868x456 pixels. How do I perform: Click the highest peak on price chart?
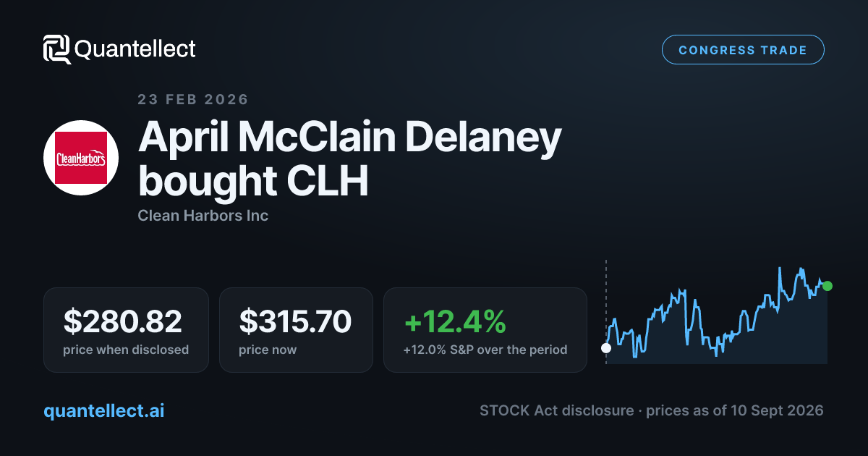(780, 269)
